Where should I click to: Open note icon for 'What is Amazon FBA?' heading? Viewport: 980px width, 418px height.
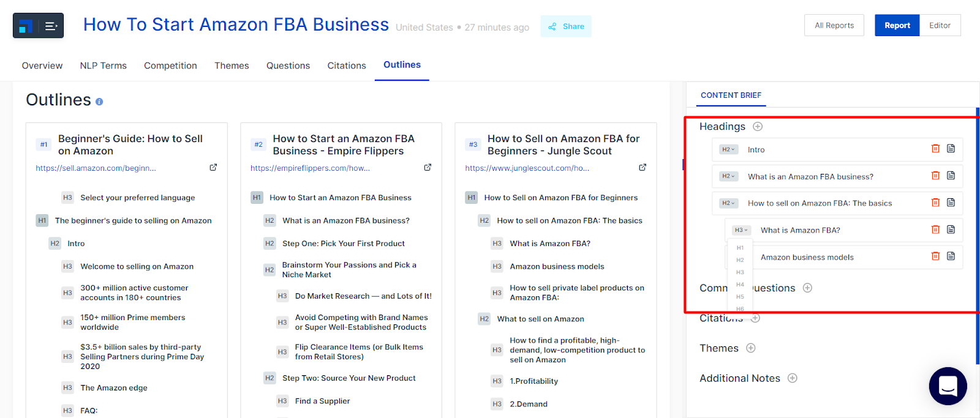[951, 230]
